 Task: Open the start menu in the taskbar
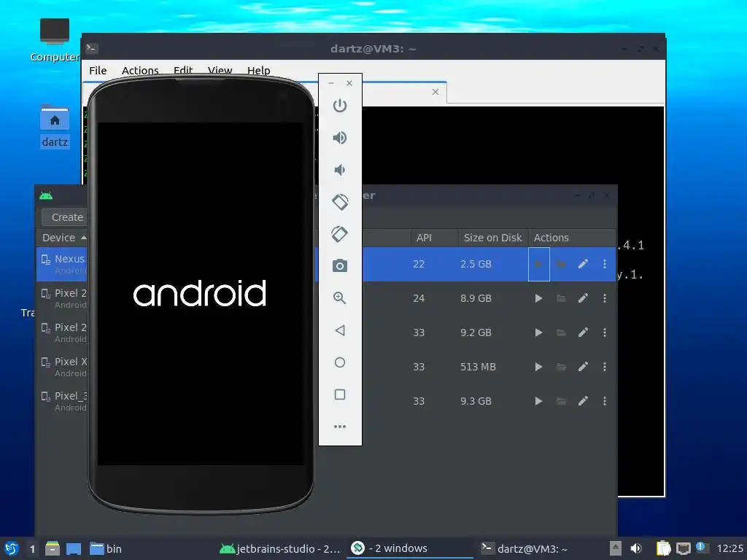[12, 548]
